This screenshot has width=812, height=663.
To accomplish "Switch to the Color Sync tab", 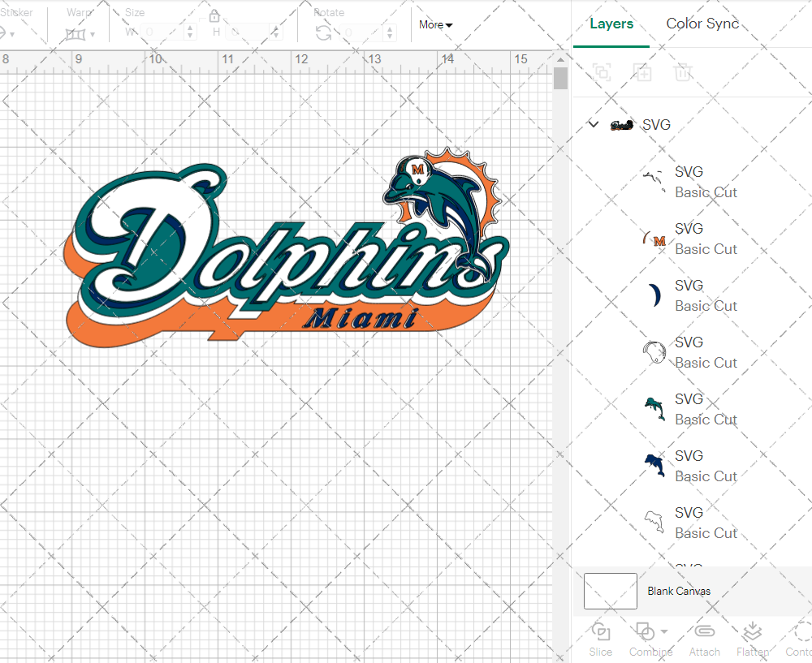I will pos(702,24).
